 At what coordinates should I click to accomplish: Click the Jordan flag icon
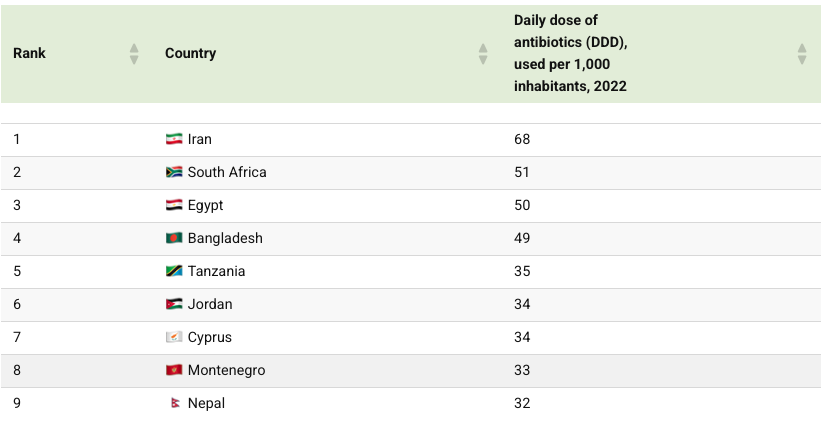click(x=174, y=304)
